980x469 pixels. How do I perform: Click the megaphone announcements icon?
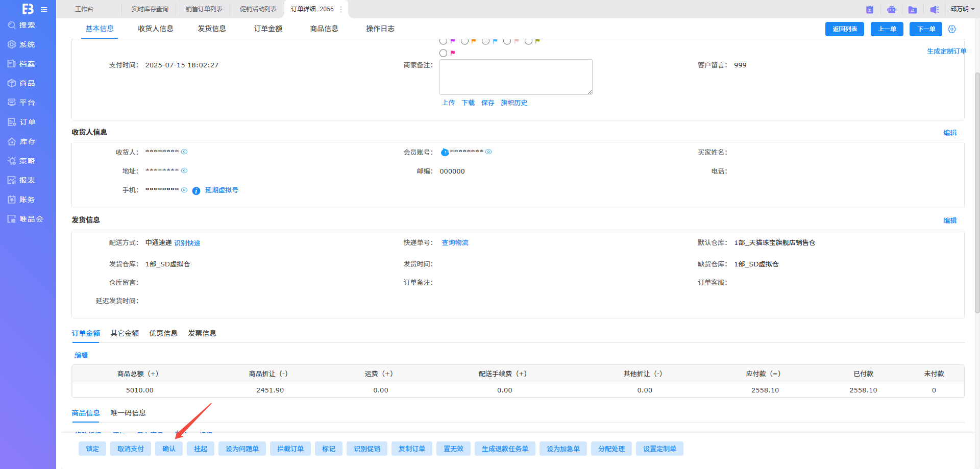934,10
